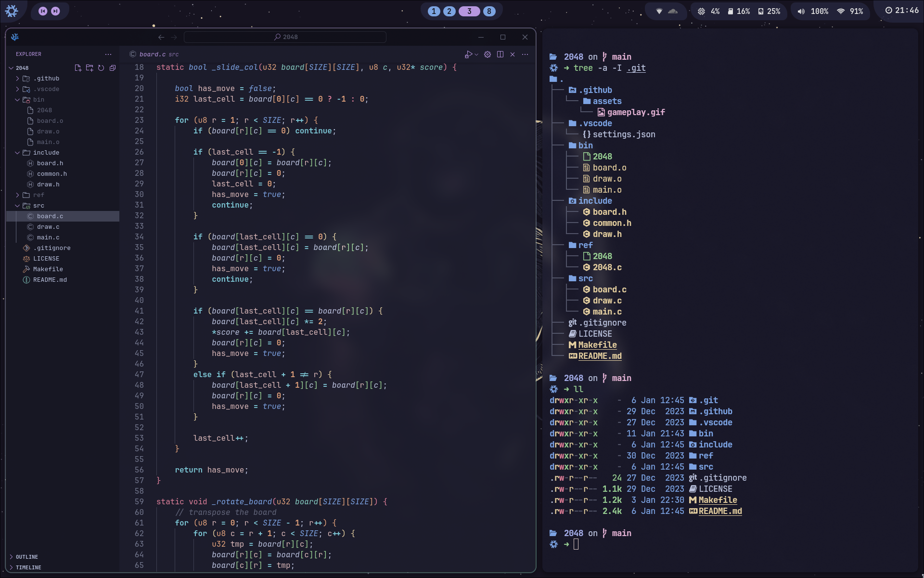
Task: Open main.c in the src folder
Action: [x=48, y=237]
